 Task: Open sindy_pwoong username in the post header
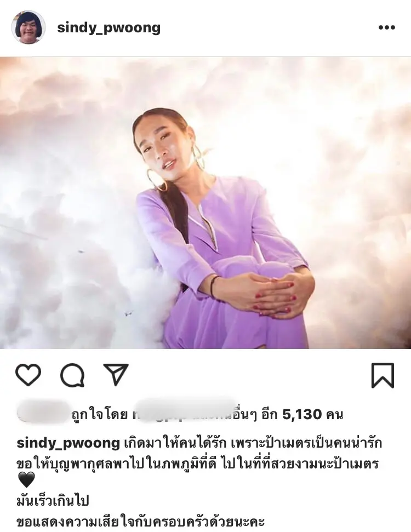(x=109, y=28)
